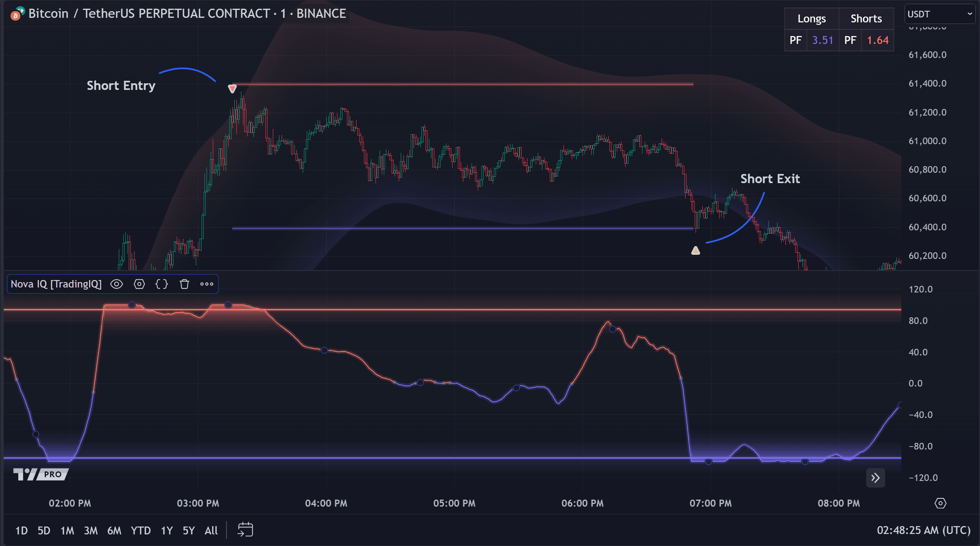This screenshot has width=980, height=546.
Task: Click the Short Exit text label
Action: point(770,179)
